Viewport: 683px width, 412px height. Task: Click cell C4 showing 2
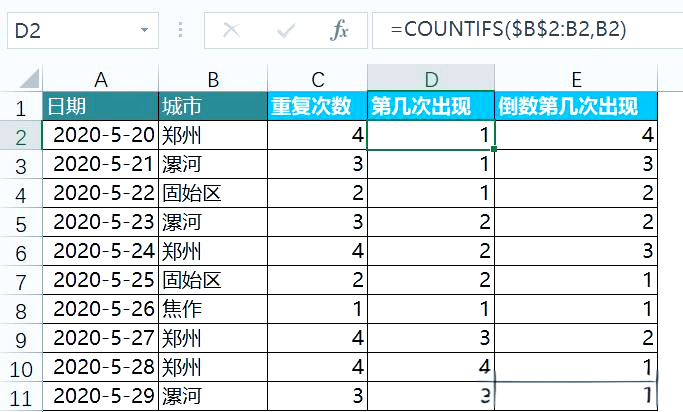318,193
